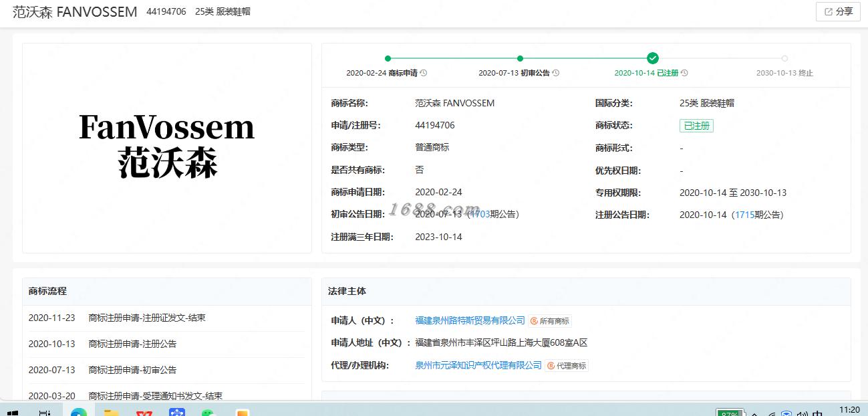The image size is (868, 416).
Task: Click the clock icon beside 已注册 step
Action: point(684,73)
